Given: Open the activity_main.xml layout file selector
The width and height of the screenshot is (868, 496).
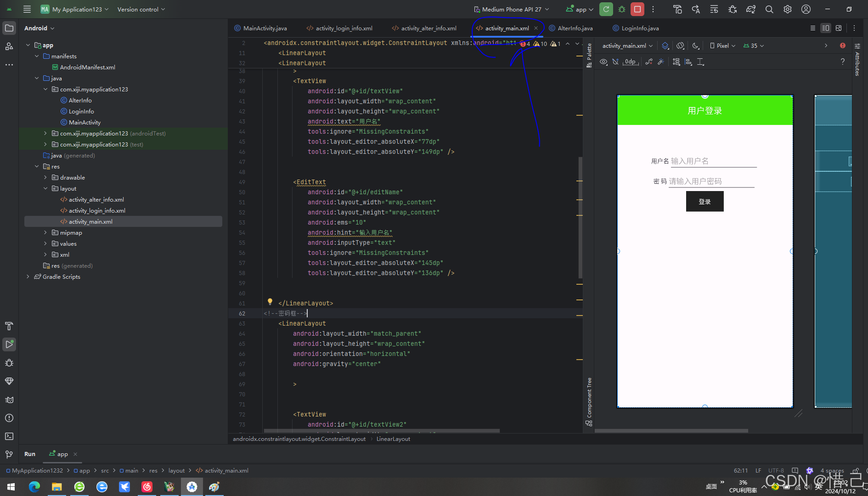Looking at the screenshot, I should coord(627,45).
